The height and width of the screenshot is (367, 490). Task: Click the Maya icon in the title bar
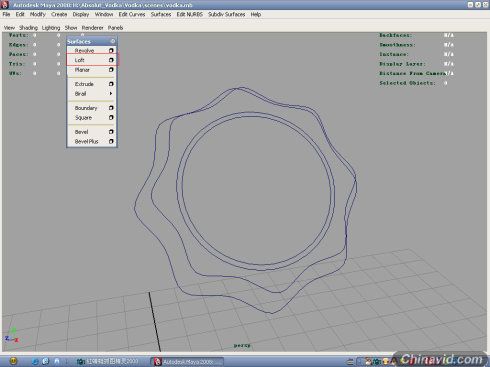point(5,4)
